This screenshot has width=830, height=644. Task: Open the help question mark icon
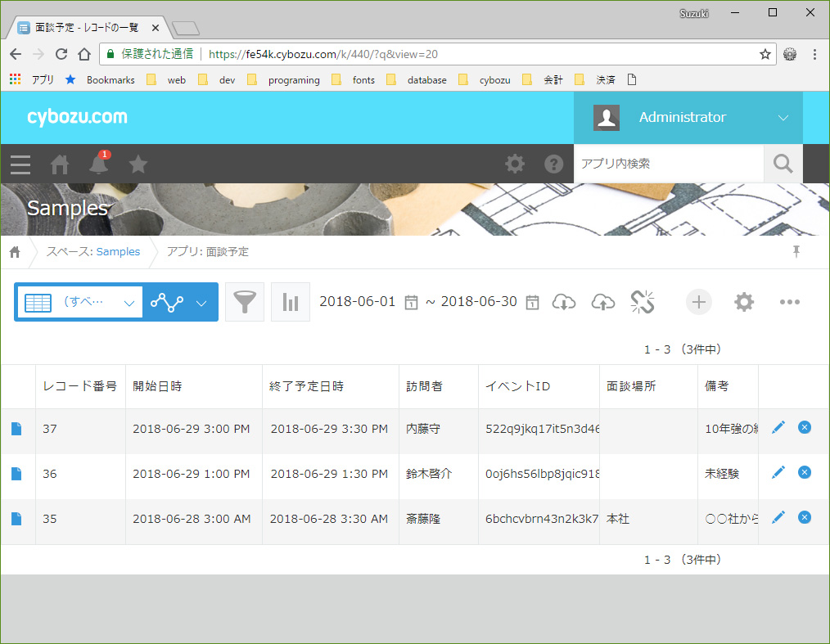click(x=553, y=164)
